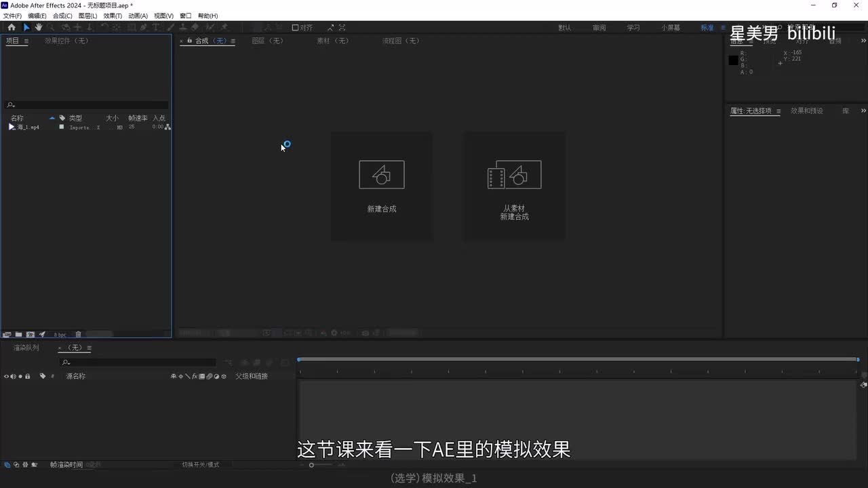Select the Brush tool
The width and height of the screenshot is (868, 488).
(171, 27)
